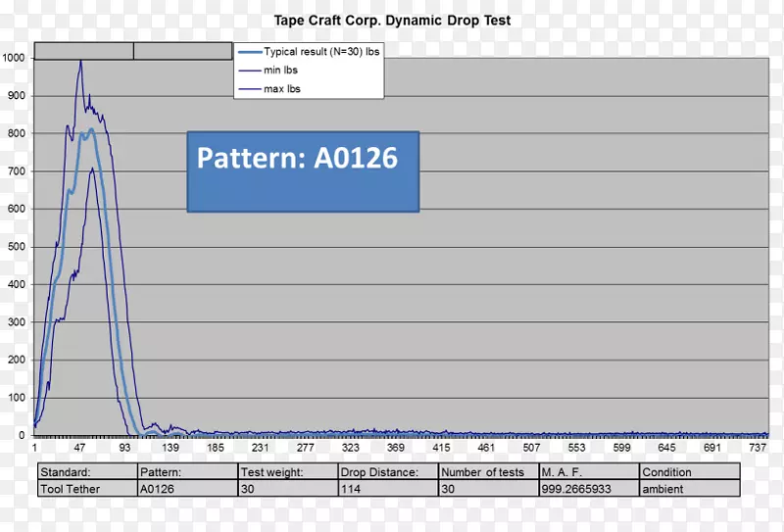Click the x-axis label '93'
The width and height of the screenshot is (784, 532).
pos(124,448)
